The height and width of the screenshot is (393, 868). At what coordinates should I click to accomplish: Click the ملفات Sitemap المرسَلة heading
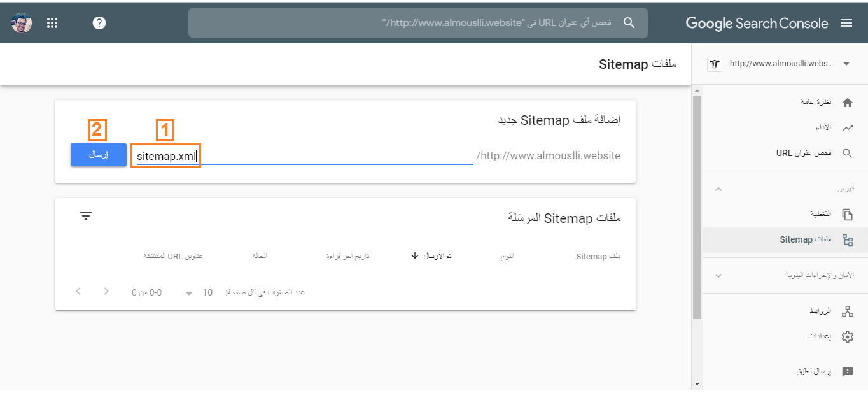(x=564, y=218)
